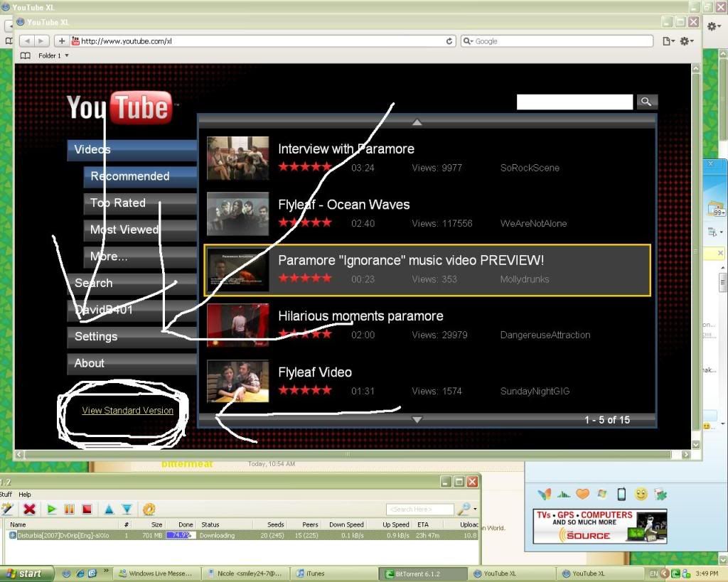The width and height of the screenshot is (728, 582).
Task: Move torrent up the queue with blue up arrow
Action: (x=109, y=509)
